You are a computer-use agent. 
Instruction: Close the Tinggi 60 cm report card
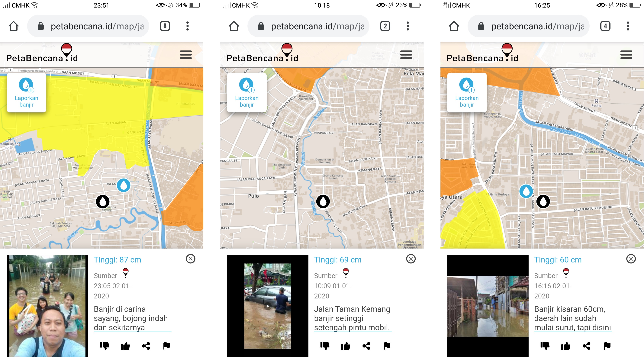[x=631, y=259]
